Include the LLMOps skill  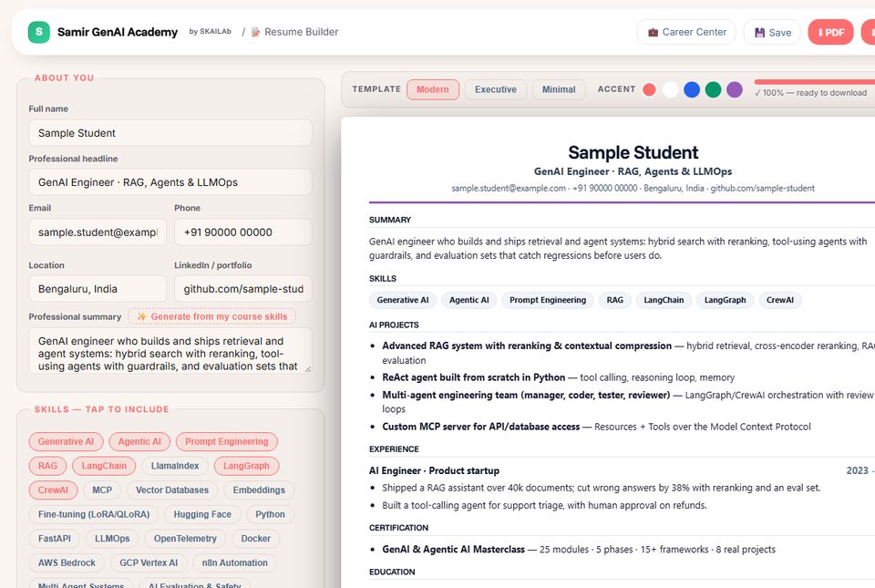tap(112, 539)
